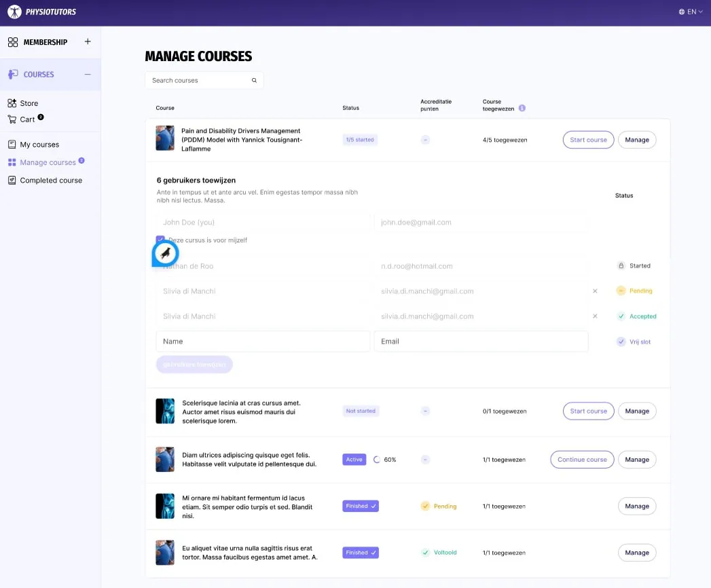711x588 pixels.
Task: Start the Pain and Disability course
Action: tap(588, 140)
